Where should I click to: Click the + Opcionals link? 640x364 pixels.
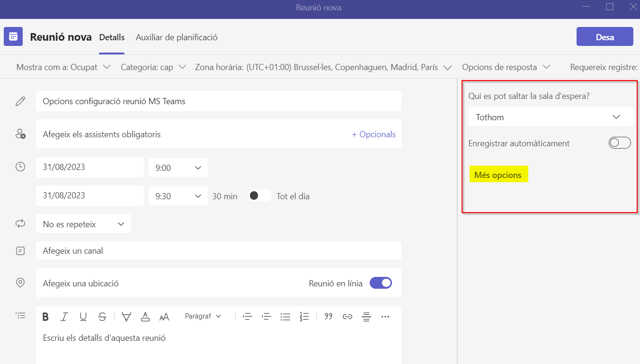click(x=373, y=134)
